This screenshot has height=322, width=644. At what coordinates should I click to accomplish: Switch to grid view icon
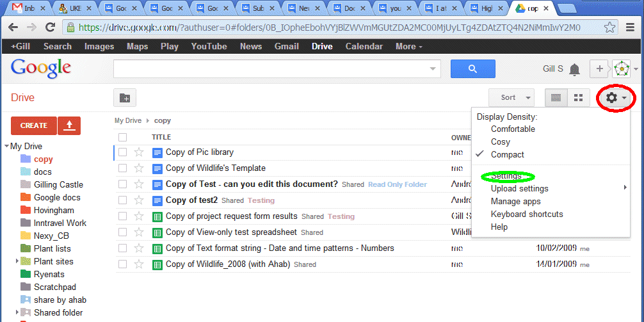(579, 98)
